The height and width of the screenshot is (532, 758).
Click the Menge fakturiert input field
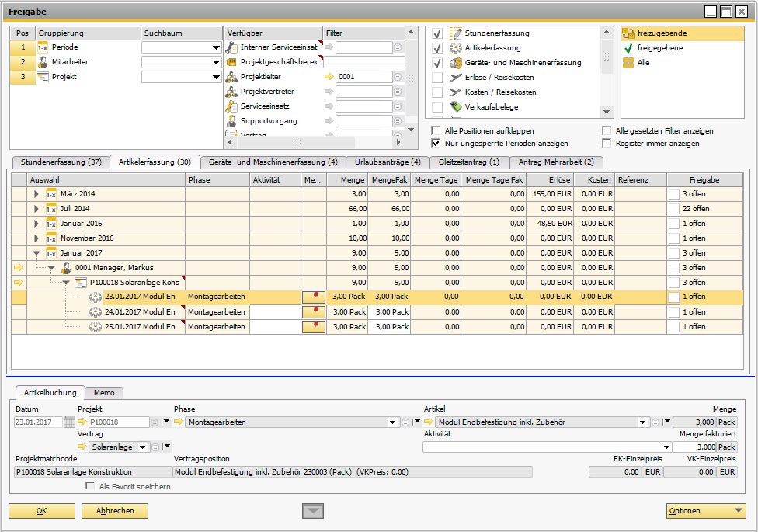tap(694, 447)
